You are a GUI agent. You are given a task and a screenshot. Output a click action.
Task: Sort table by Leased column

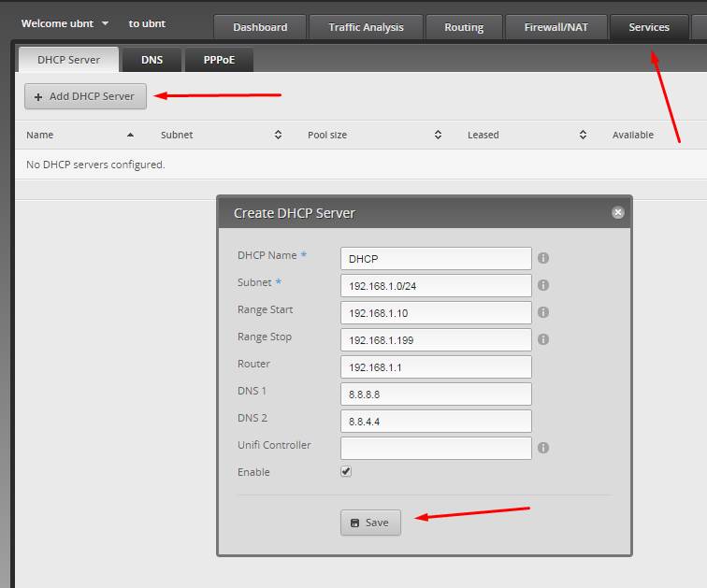583,135
